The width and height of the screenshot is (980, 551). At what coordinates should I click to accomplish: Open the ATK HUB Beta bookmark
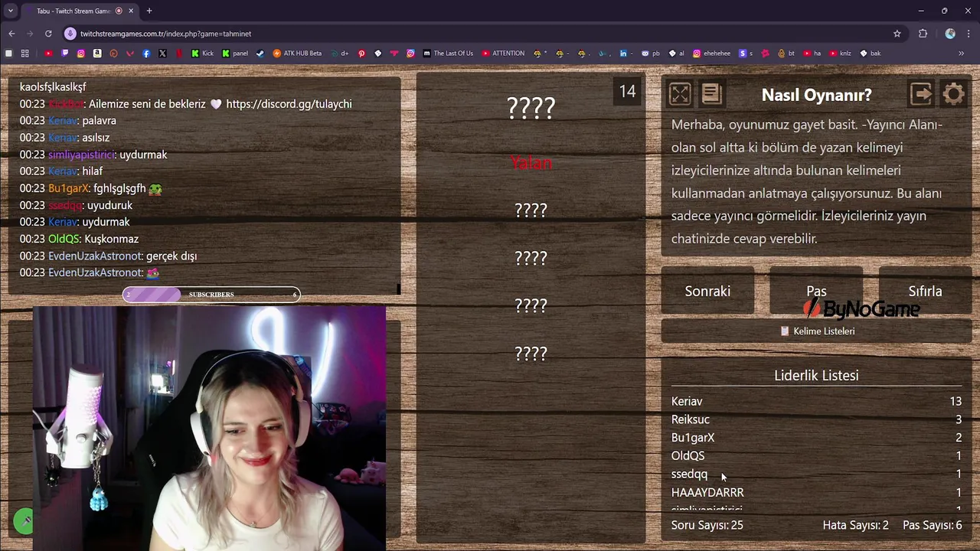click(x=297, y=54)
